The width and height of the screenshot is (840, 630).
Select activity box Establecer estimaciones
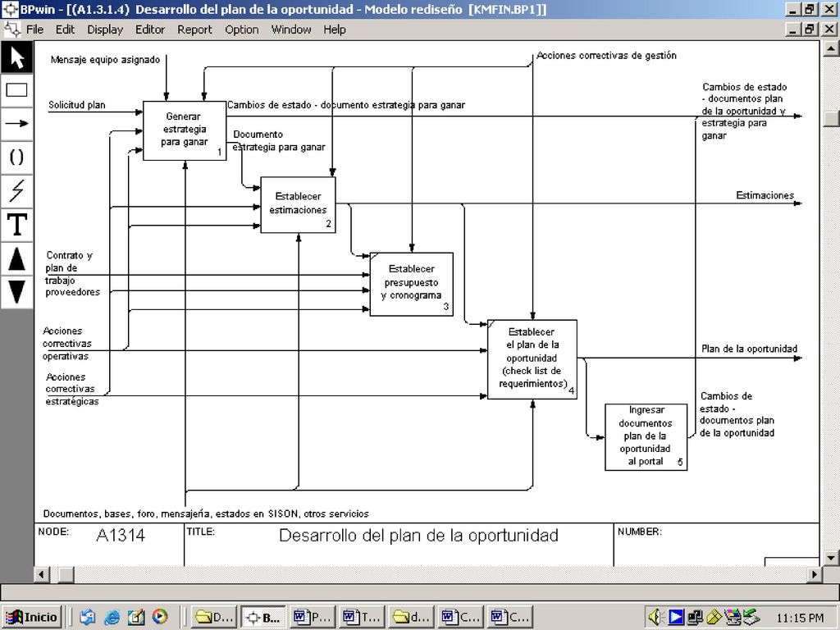pos(299,204)
